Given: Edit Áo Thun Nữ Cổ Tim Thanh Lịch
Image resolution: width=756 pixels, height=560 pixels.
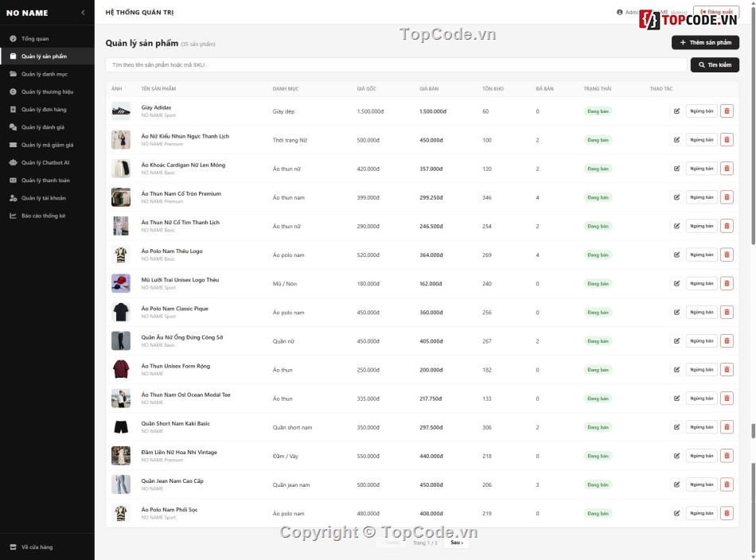Looking at the screenshot, I should (x=676, y=226).
